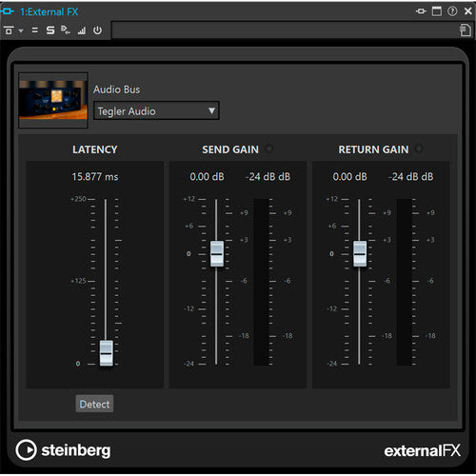This screenshot has height=476, width=476.
Task: Switch the effect off with the power icon
Action: [98, 30]
